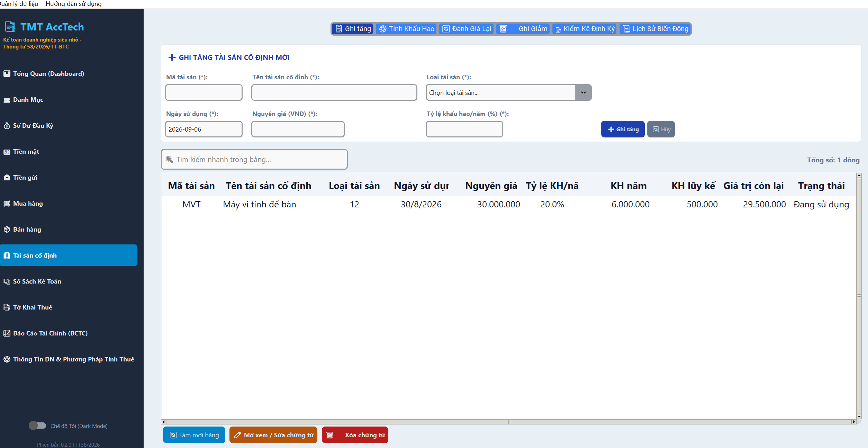Click the horizontal scrollbar under the table
The image size is (868, 448).
(x=508, y=422)
